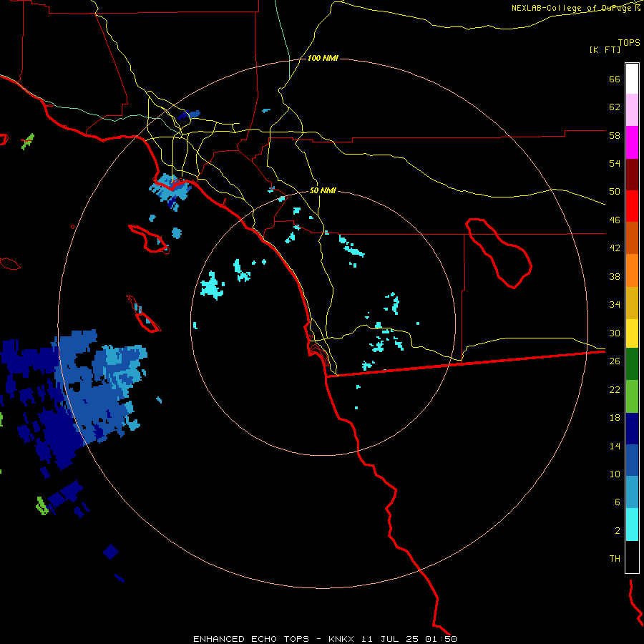Click the legend value 42

pos(615,248)
